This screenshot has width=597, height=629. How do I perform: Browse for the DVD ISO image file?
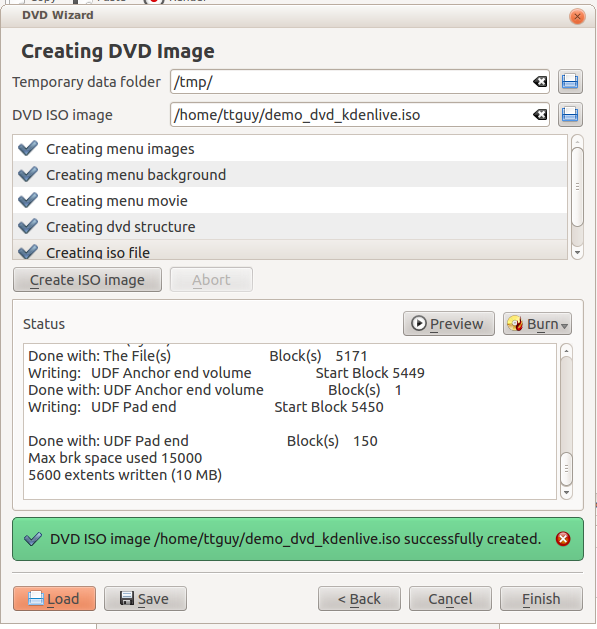tap(570, 115)
